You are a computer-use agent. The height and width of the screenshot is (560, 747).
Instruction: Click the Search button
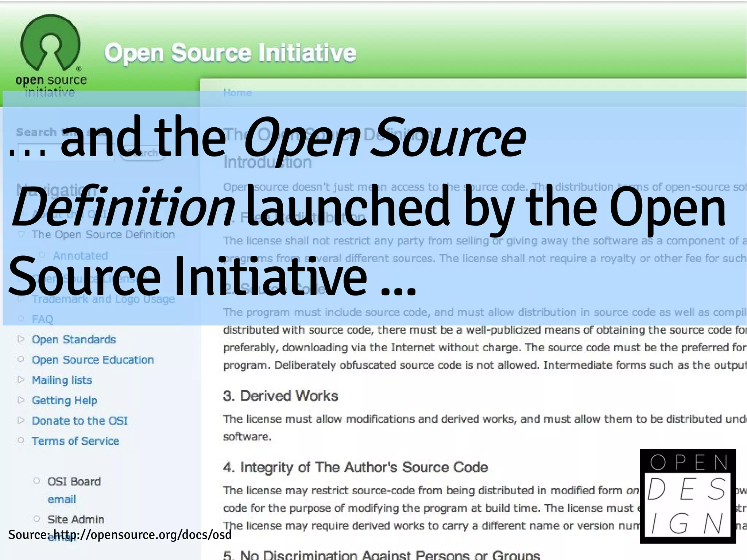click(x=143, y=152)
